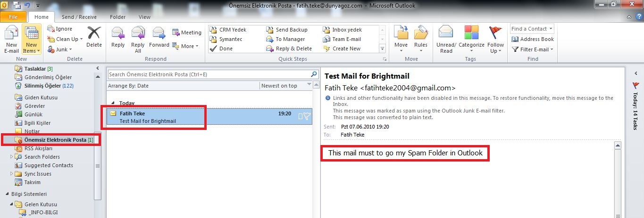Select the Giden Kutusu folder

(x=36, y=97)
